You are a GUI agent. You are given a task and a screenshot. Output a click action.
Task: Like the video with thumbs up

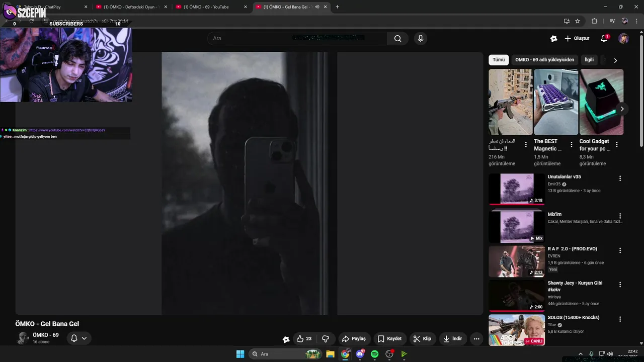pos(304,339)
